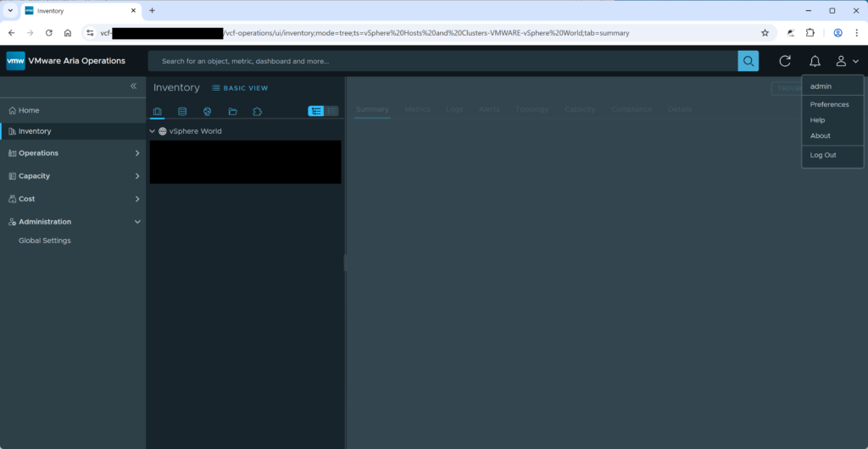Open the Details tab
The width and height of the screenshot is (868, 449).
[679, 109]
